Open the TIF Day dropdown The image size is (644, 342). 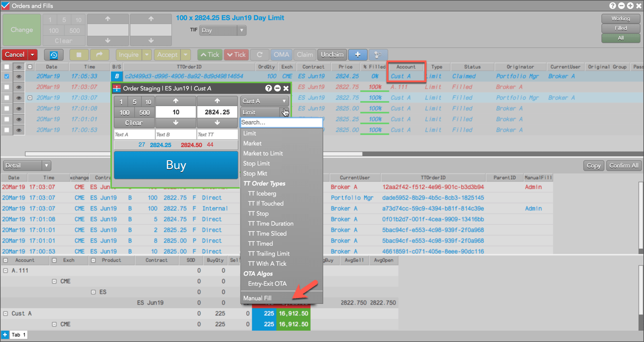pyautogui.click(x=223, y=30)
